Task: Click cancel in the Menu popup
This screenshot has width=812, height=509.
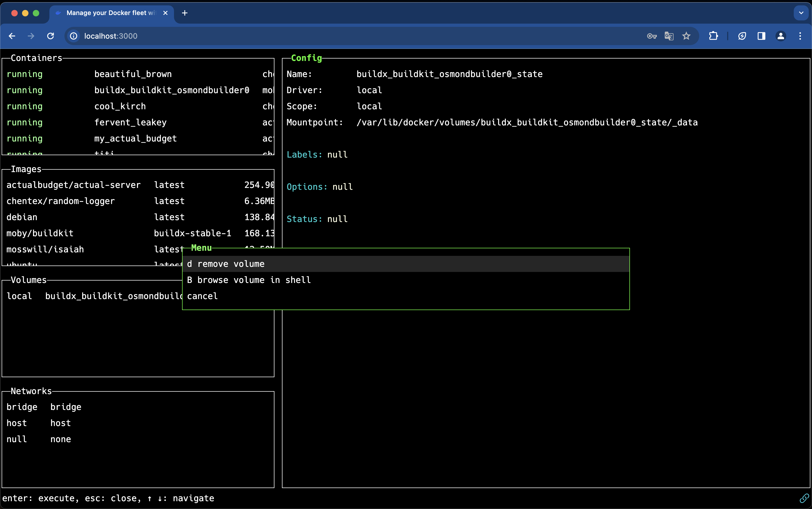Action: click(203, 296)
